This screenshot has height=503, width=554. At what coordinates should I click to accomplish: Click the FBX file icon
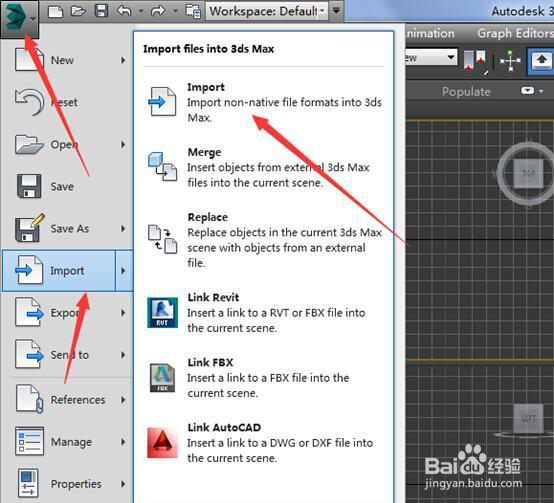point(163,378)
